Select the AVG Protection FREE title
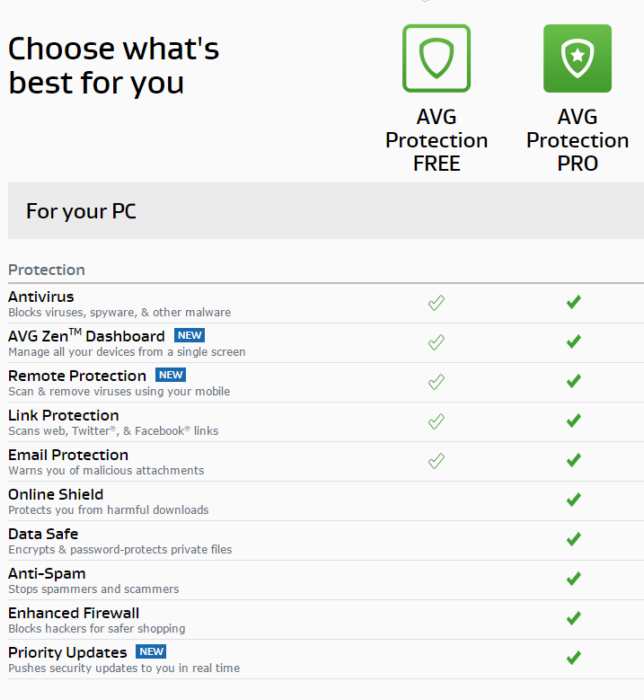Viewport: 644px width, 700px height. (x=436, y=140)
